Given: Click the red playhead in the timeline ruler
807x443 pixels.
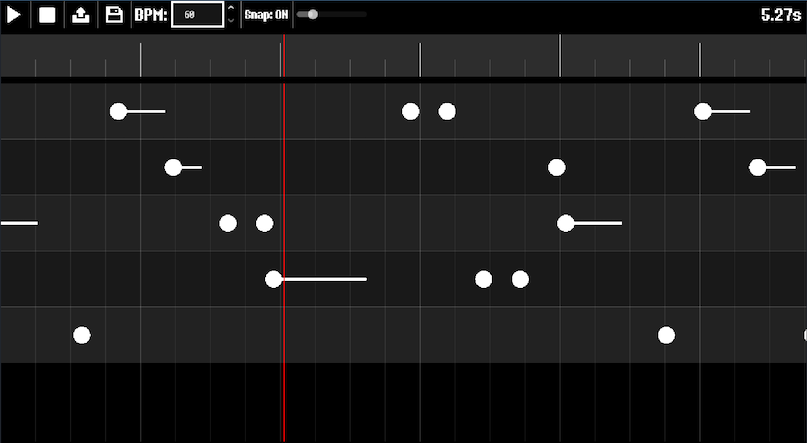Looking at the screenshot, I should click(284, 56).
